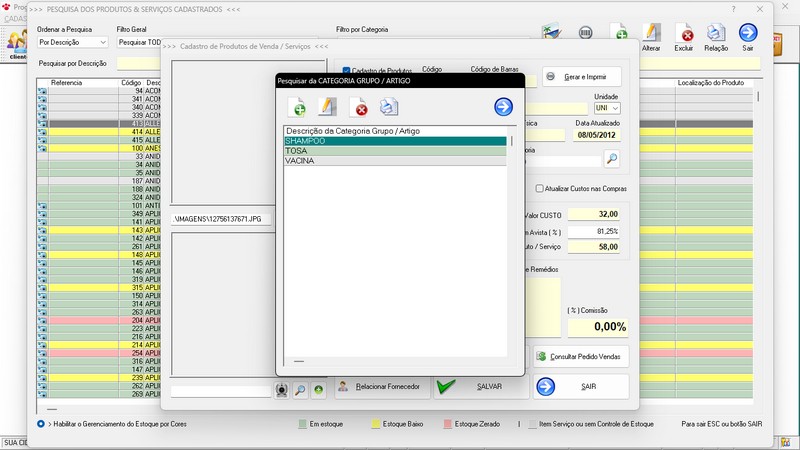Select product row with code 413
This screenshot has width=800, height=450.
[x=98, y=123]
